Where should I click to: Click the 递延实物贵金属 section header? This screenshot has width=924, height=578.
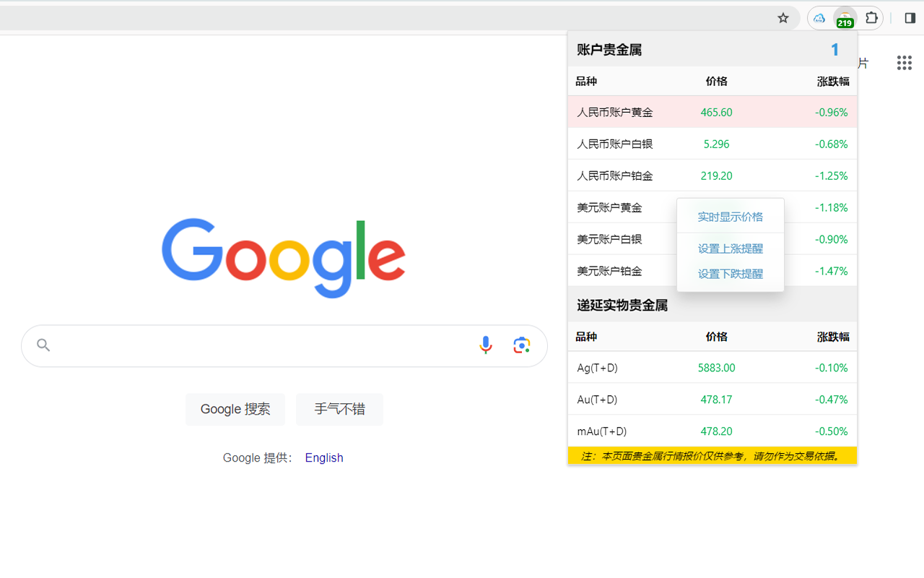point(622,305)
